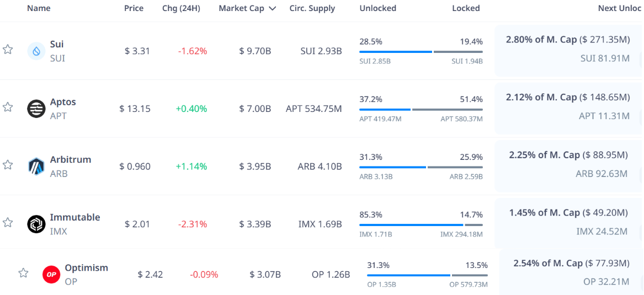This screenshot has height=295, width=644.
Task: Sort by Market Cap dropdown arrow
Action: [x=272, y=9]
